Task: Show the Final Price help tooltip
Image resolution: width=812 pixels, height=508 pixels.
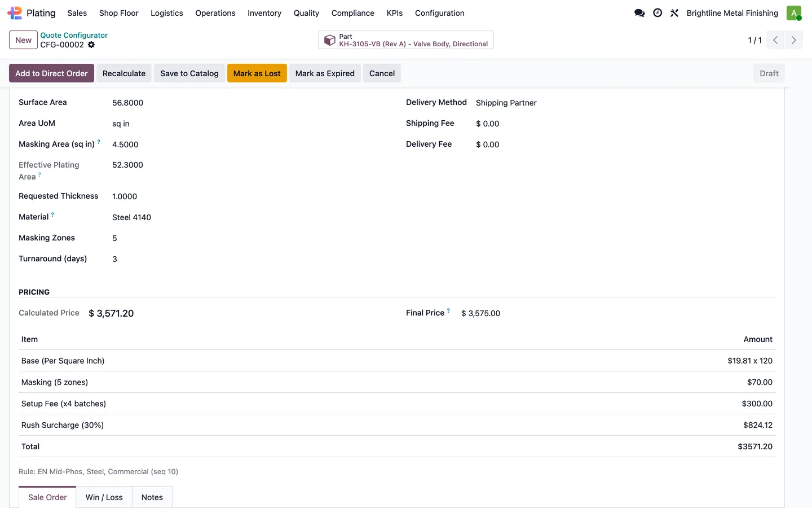Action: point(448,310)
